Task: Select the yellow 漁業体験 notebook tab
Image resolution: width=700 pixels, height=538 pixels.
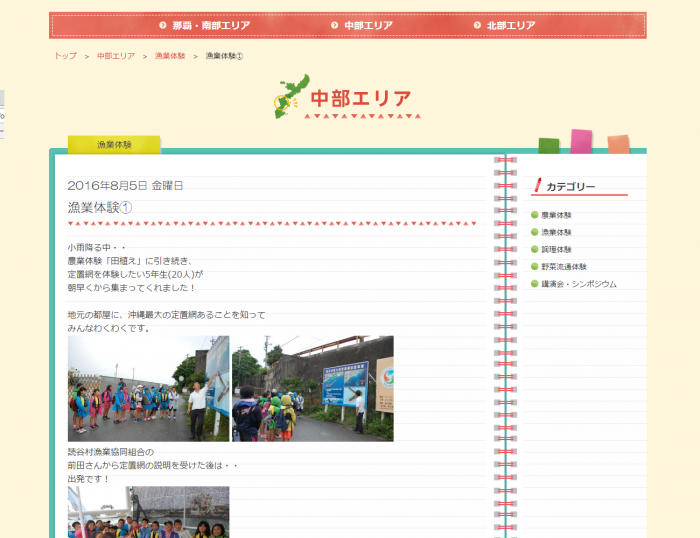Action: 114,145
